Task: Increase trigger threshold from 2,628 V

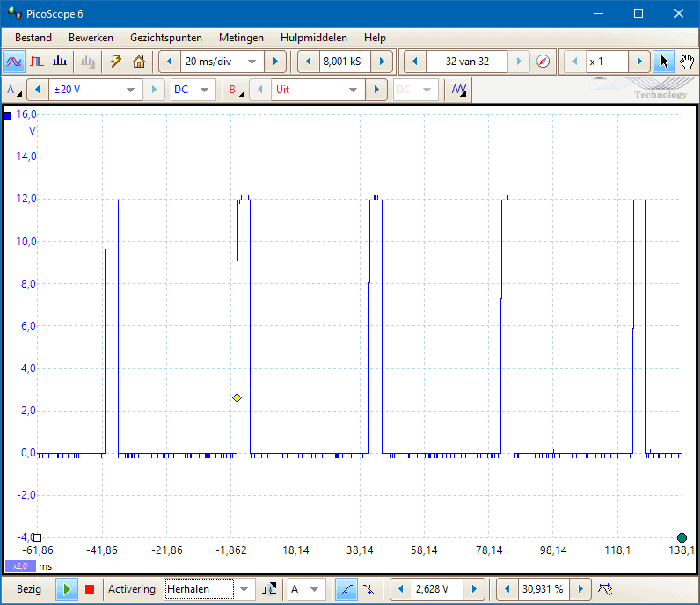Action: (x=474, y=589)
